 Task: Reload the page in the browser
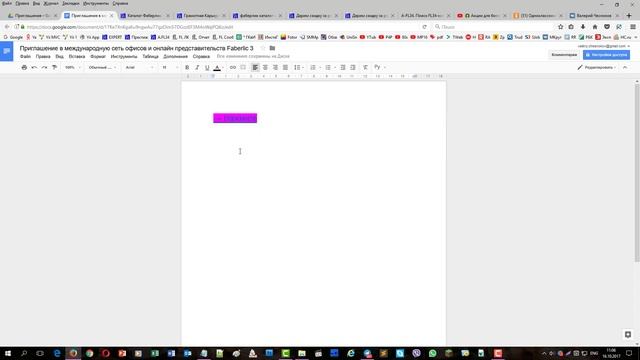424,27
